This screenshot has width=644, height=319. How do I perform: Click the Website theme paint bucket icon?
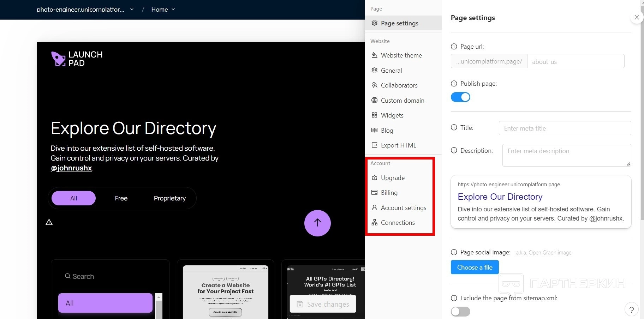click(x=374, y=55)
